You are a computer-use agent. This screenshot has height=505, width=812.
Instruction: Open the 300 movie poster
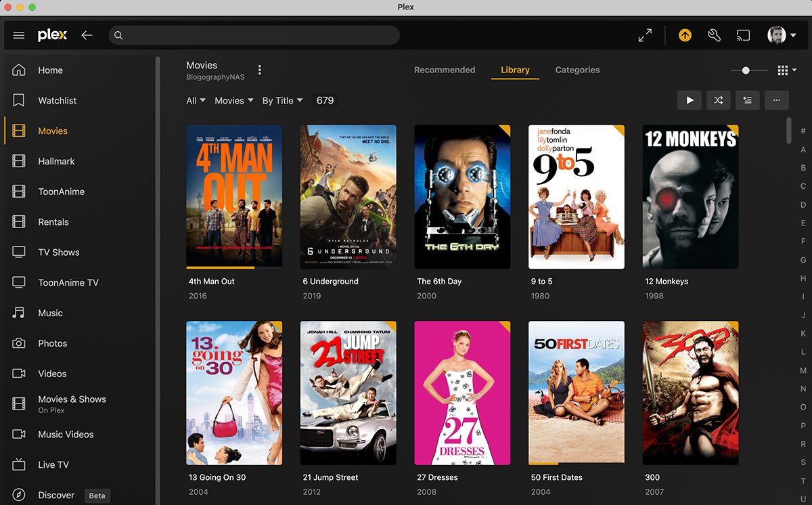click(690, 393)
